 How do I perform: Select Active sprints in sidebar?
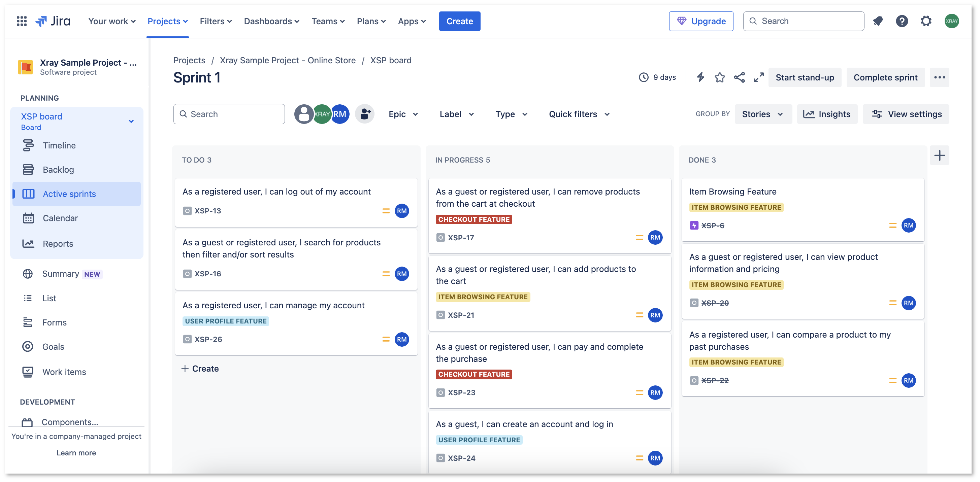[x=76, y=194]
